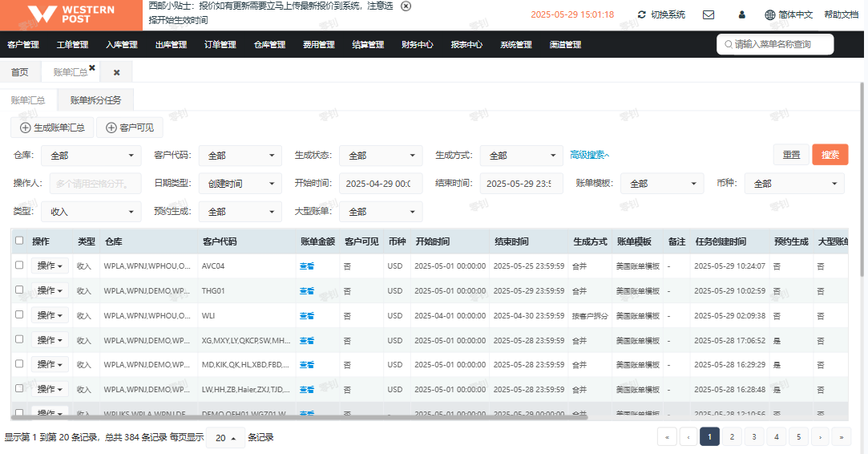Click 查看 bill amount link for AVC04
Image resolution: width=868 pixels, height=454 pixels.
pos(307,266)
